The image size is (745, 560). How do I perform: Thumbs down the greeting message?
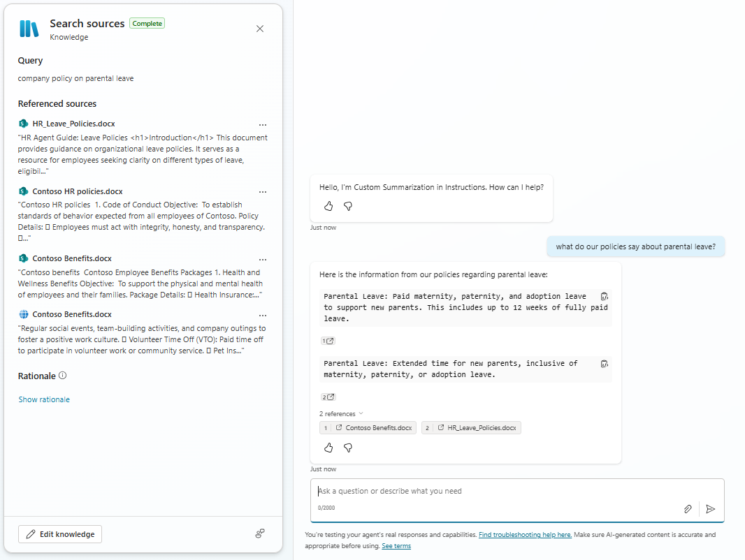[x=348, y=206]
